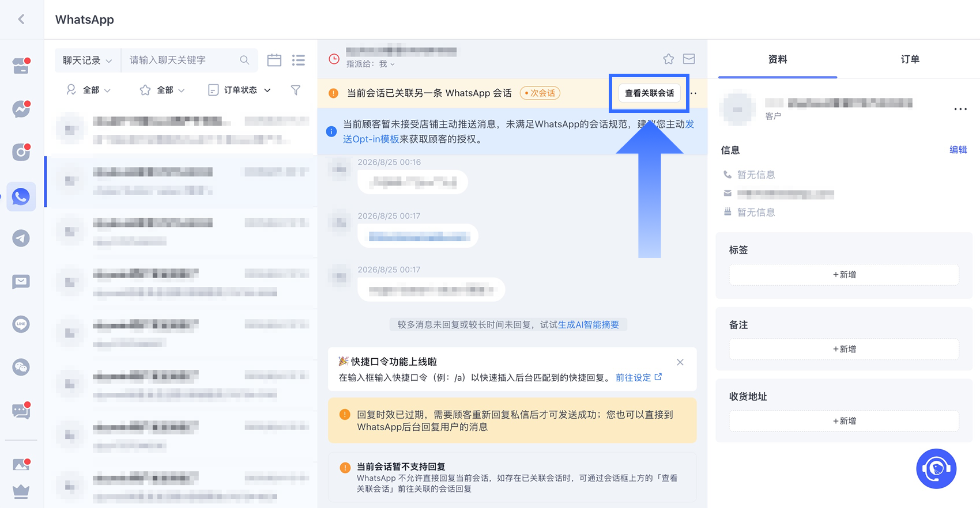Open the 前往设定 link
The image size is (980, 508).
[639, 378]
